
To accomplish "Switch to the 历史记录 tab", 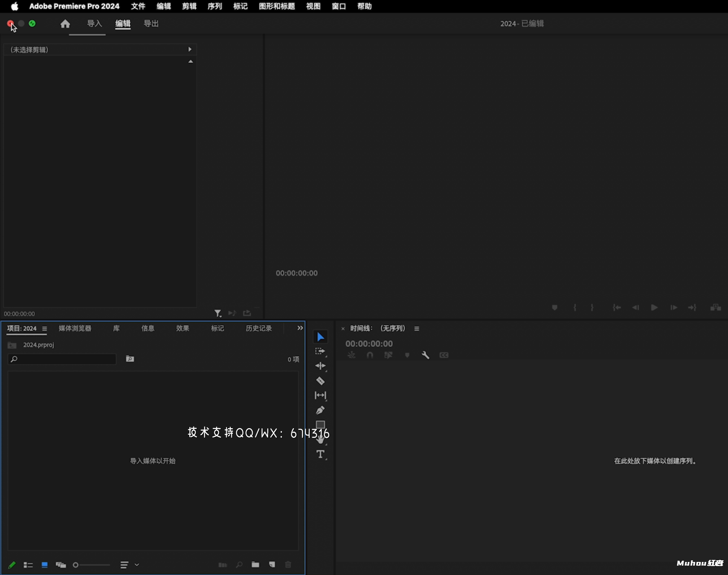I will click(259, 328).
